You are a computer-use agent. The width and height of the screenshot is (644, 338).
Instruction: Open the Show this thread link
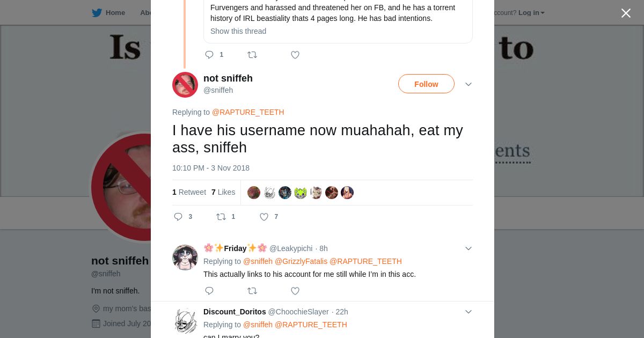point(238,31)
